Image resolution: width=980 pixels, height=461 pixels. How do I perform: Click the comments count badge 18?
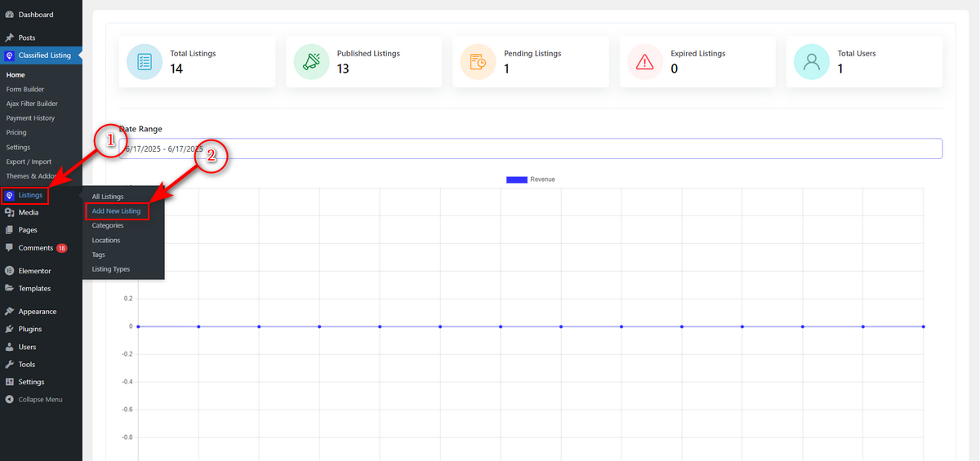(x=62, y=248)
